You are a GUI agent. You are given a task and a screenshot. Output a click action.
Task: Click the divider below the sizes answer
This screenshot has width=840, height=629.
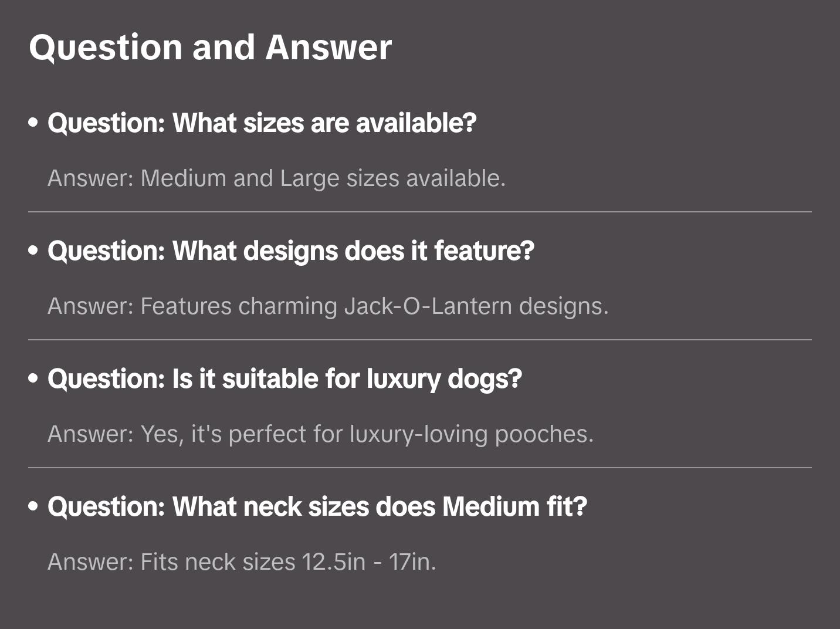coord(420,212)
